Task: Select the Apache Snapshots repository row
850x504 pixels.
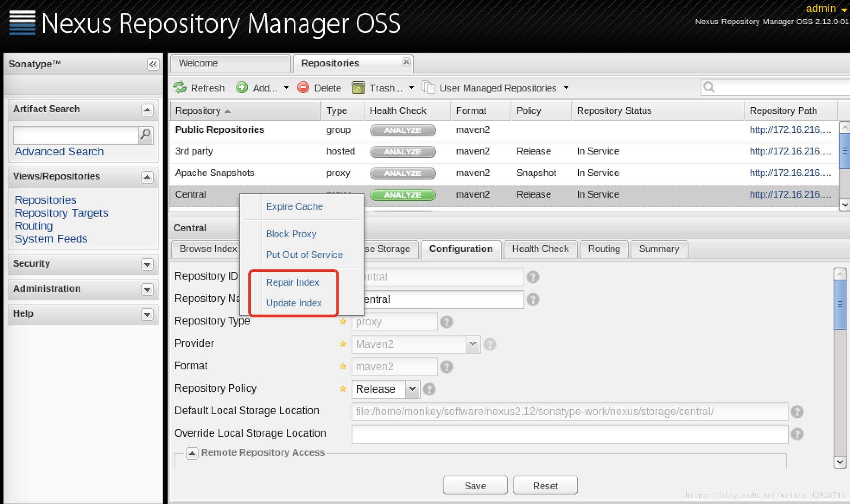Action: tap(504, 173)
